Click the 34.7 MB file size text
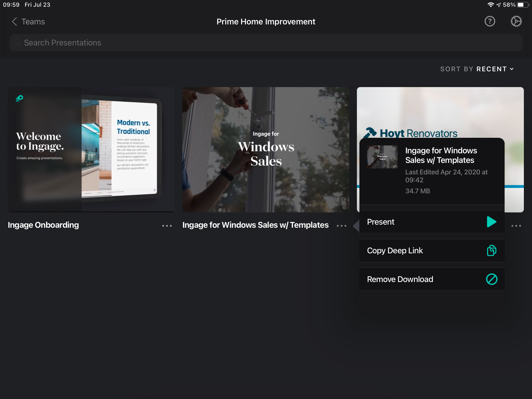 (417, 191)
